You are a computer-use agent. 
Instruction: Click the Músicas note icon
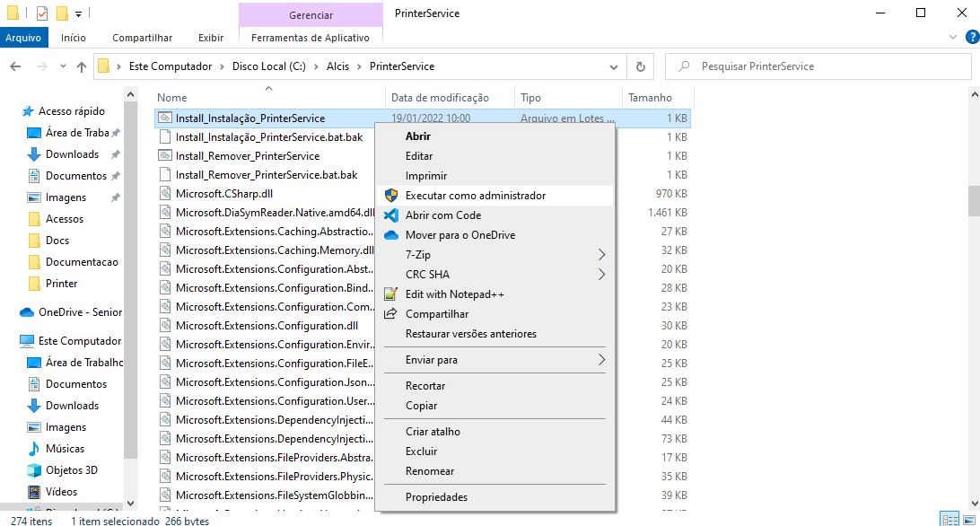point(34,449)
